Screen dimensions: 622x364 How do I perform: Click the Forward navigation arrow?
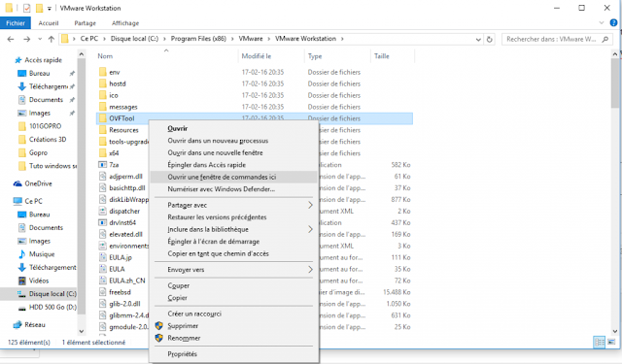tap(26, 39)
